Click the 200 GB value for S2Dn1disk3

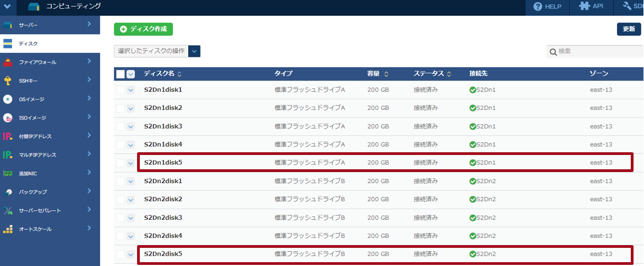(x=378, y=126)
